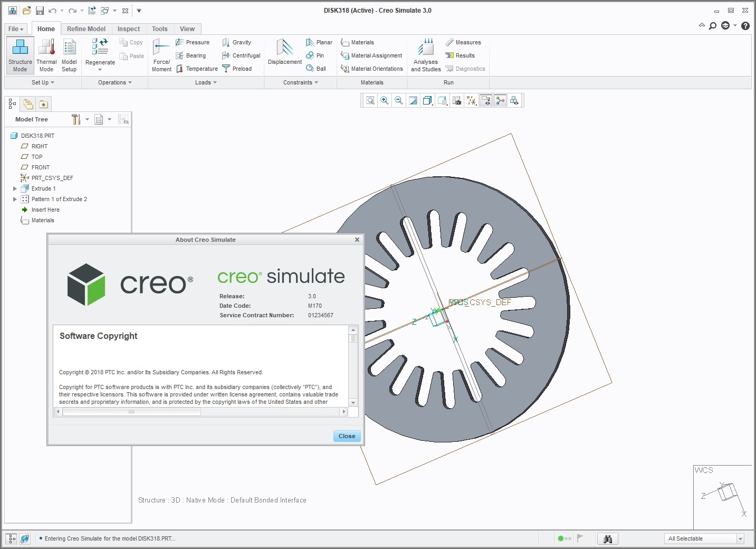Viewport: 756px width, 549px height.
Task: Select Structure Mode
Action: [x=20, y=55]
